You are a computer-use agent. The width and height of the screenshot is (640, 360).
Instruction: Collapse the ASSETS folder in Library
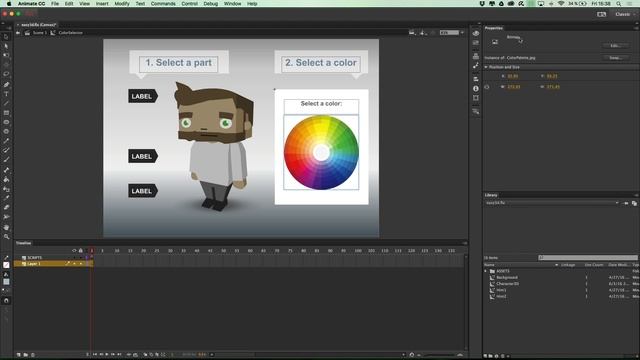[486, 271]
